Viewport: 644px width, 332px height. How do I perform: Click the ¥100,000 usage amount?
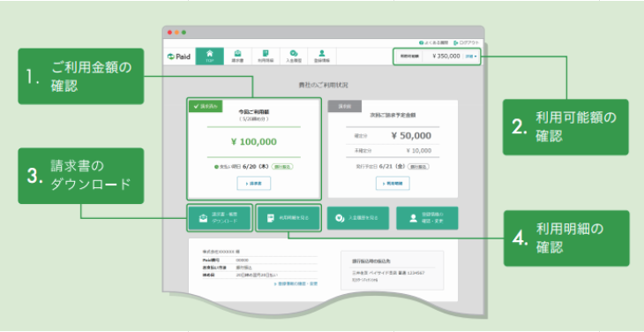click(254, 142)
